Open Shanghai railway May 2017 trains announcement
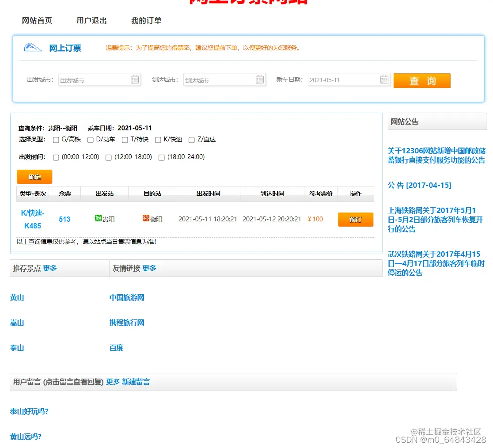Image resolution: width=493 pixels, height=448 pixels. pos(435,220)
